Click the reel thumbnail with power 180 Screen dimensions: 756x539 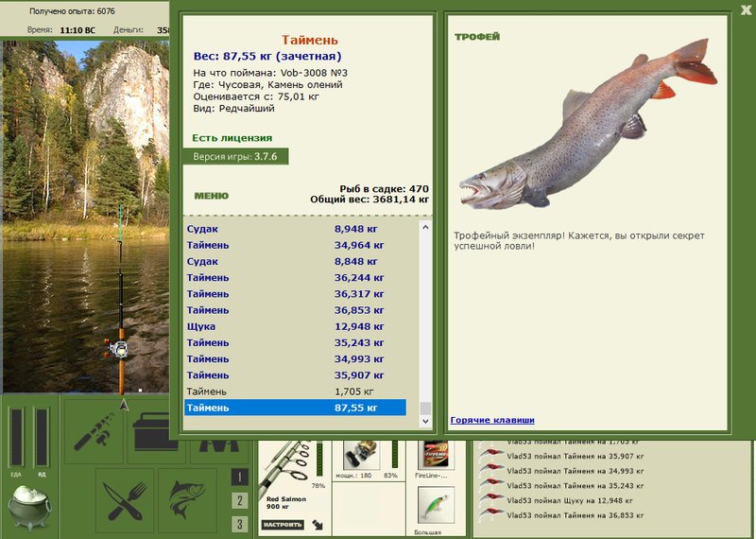(x=360, y=454)
